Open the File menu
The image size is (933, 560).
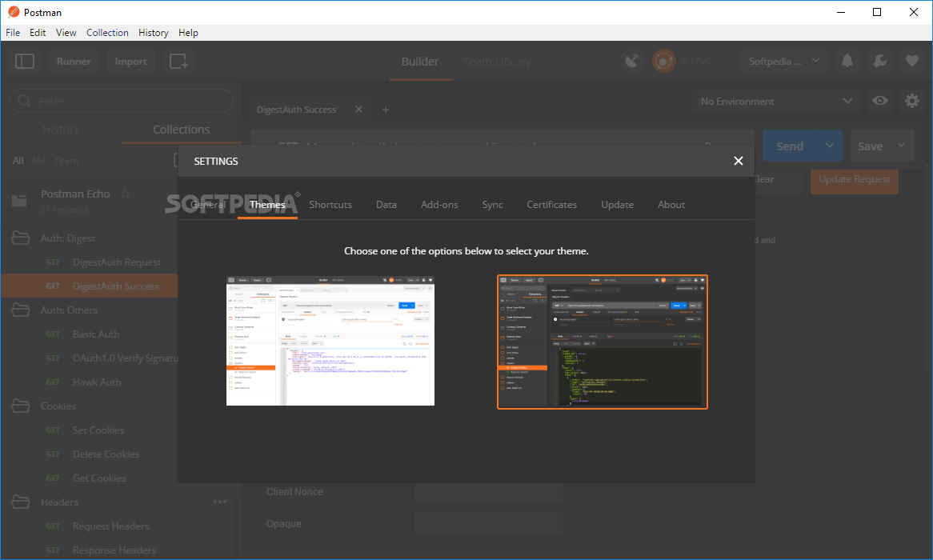click(x=13, y=33)
